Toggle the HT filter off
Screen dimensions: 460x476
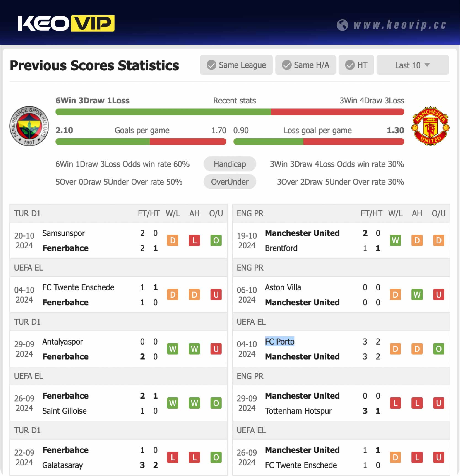click(356, 65)
